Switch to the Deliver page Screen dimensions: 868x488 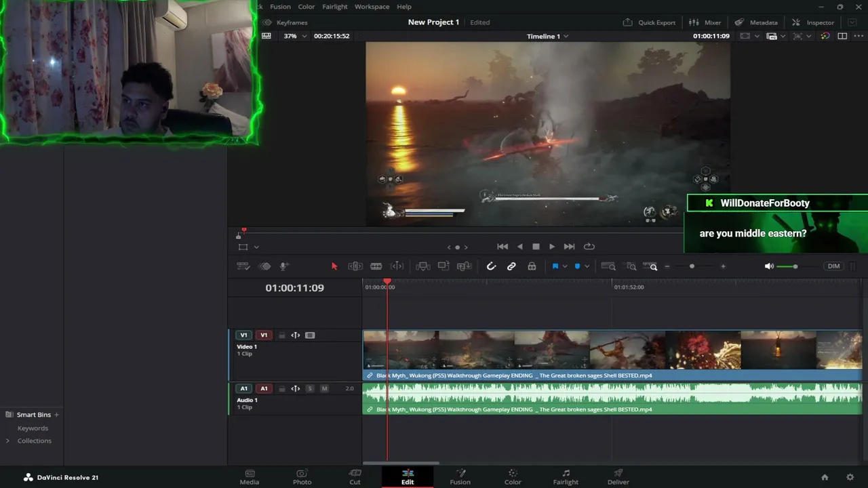click(618, 477)
